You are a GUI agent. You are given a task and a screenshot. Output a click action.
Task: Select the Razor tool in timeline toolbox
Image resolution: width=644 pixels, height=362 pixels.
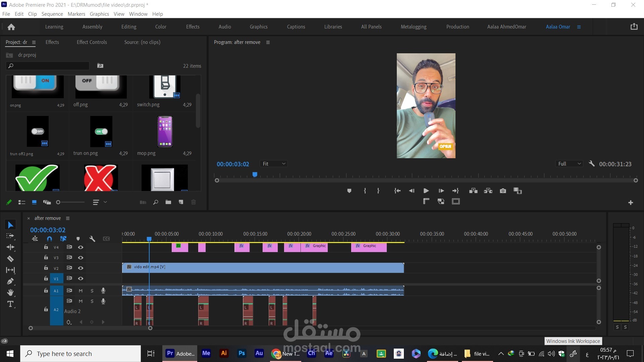(x=10, y=259)
